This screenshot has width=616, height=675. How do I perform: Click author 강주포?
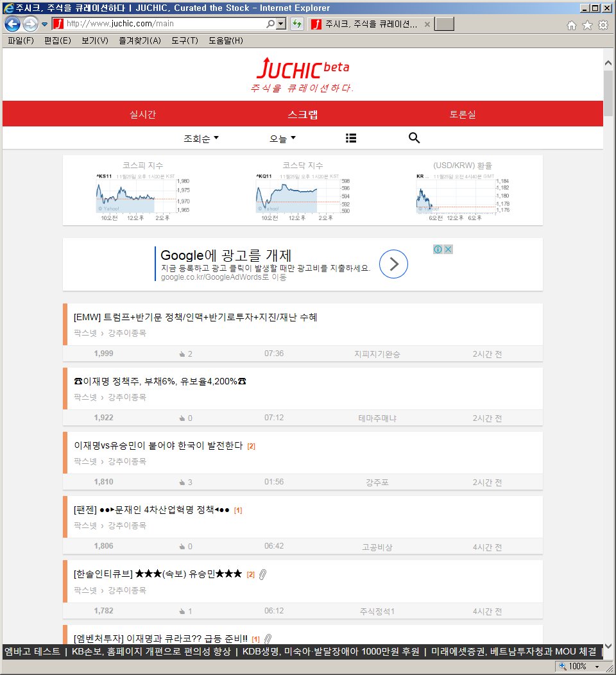[377, 482]
